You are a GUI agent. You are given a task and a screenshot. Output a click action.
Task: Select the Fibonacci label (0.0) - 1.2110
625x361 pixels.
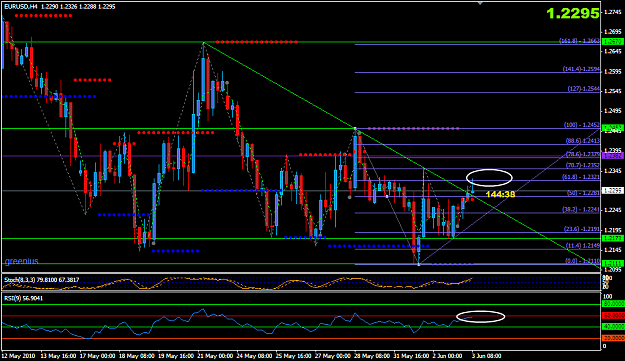point(583,260)
